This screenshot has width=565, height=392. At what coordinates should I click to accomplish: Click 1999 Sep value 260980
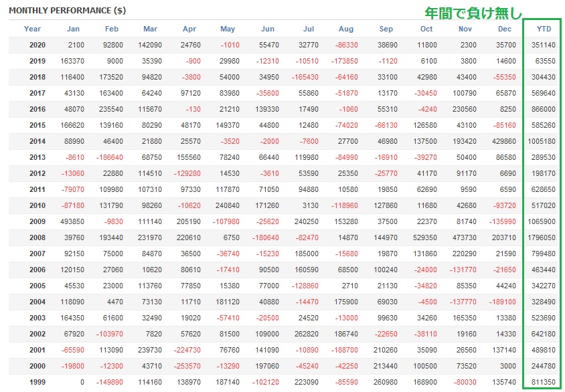pos(385,382)
